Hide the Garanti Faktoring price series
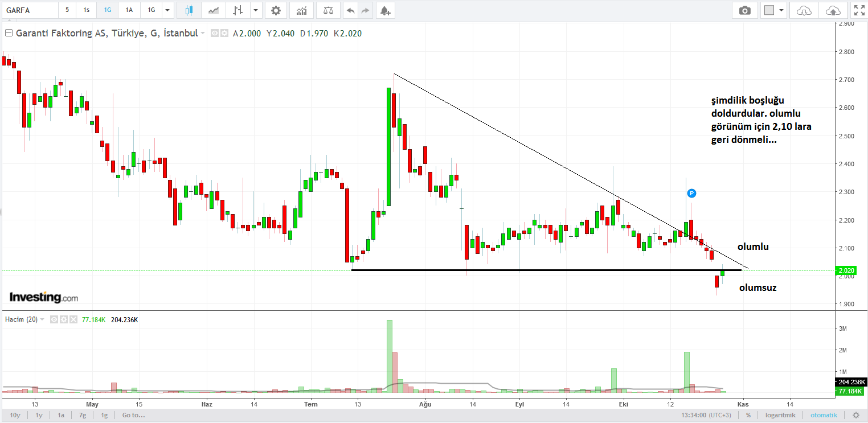 (x=215, y=33)
